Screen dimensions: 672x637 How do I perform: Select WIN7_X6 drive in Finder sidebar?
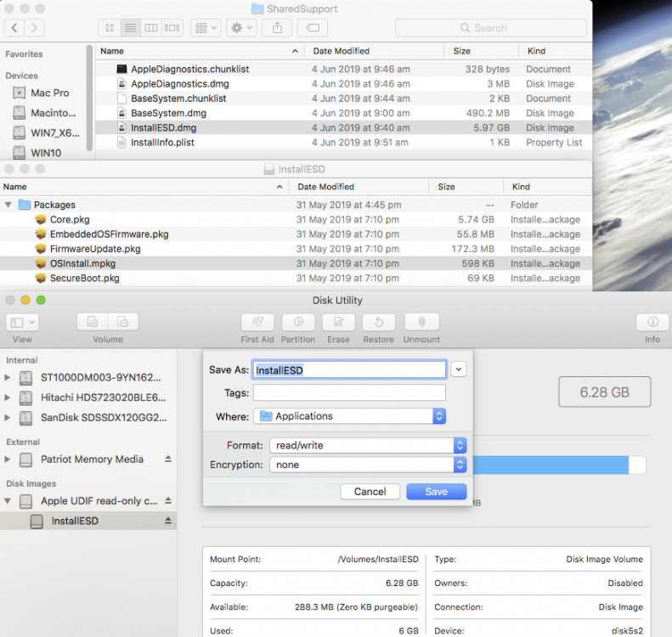click(x=46, y=132)
